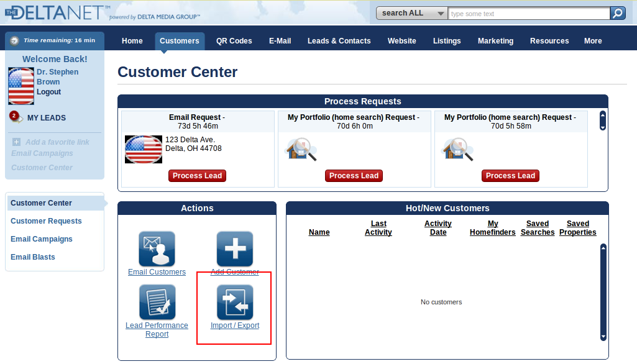Screen dimensions: 637x364
Task: Open Customer Center favorite link
Action: (x=42, y=167)
